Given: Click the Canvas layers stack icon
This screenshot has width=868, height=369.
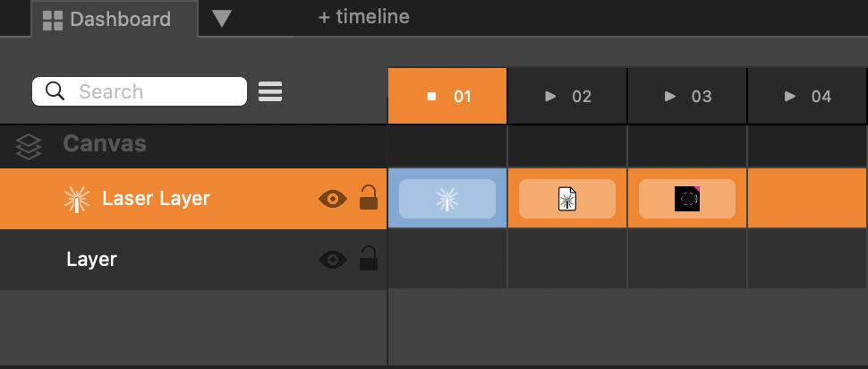Looking at the screenshot, I should click(29, 146).
